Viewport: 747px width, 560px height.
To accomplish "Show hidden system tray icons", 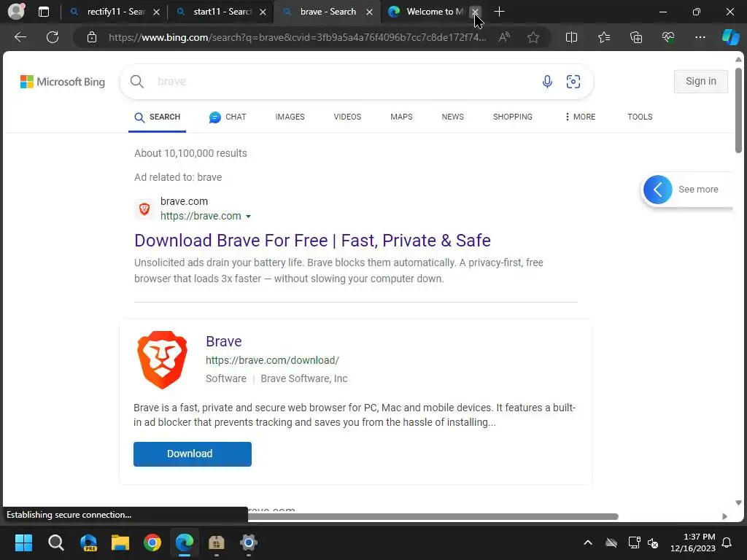I will pos(588,542).
